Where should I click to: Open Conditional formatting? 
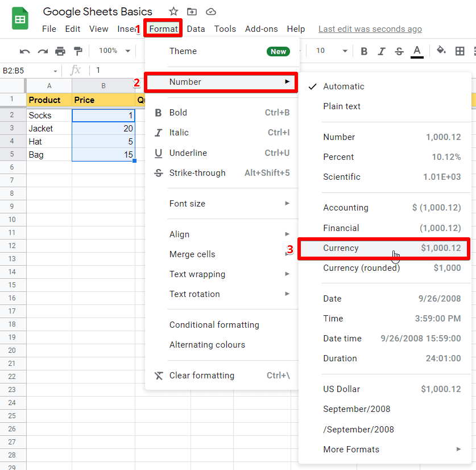click(214, 324)
